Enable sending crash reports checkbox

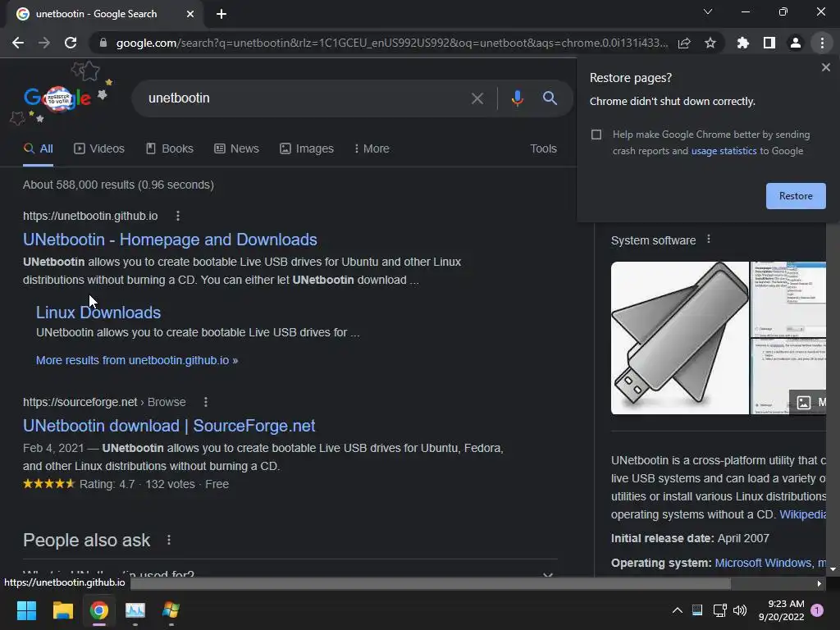(596, 135)
